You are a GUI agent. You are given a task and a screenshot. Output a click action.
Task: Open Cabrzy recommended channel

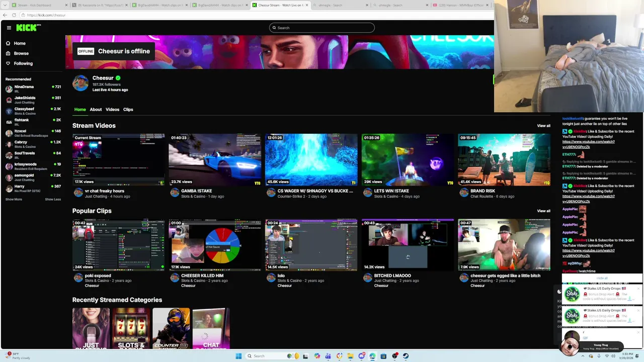coord(33,144)
